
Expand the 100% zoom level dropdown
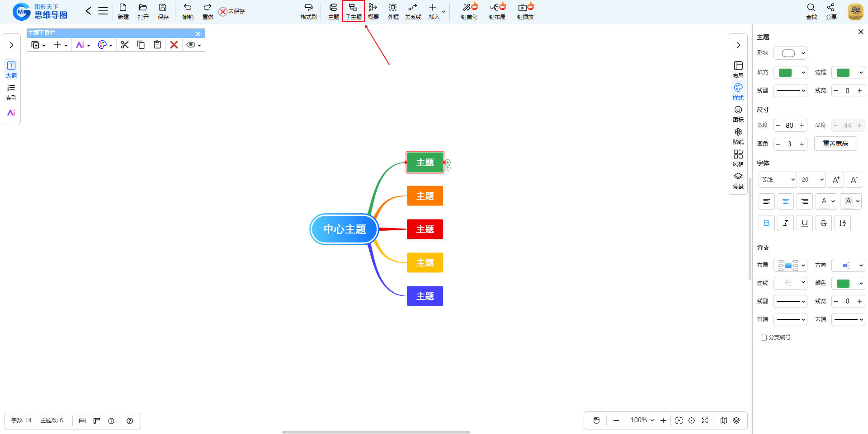point(642,420)
